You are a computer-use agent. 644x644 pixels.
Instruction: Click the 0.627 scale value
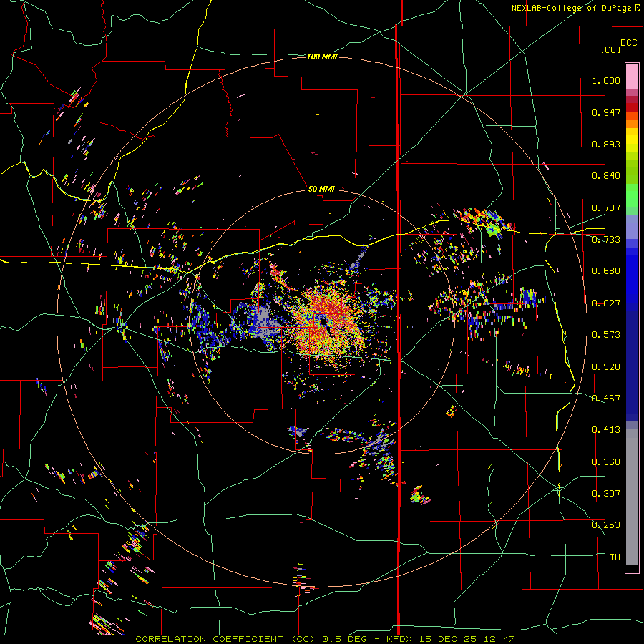coord(606,303)
